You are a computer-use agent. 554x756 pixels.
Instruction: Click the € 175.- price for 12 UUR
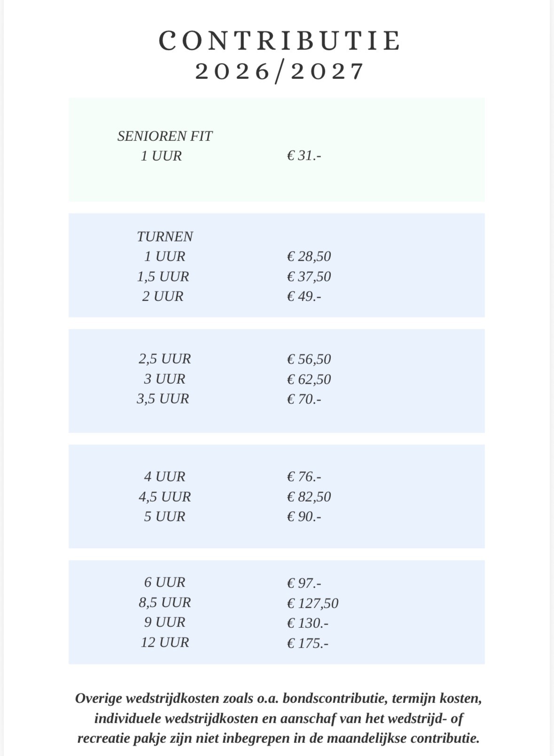point(308,643)
